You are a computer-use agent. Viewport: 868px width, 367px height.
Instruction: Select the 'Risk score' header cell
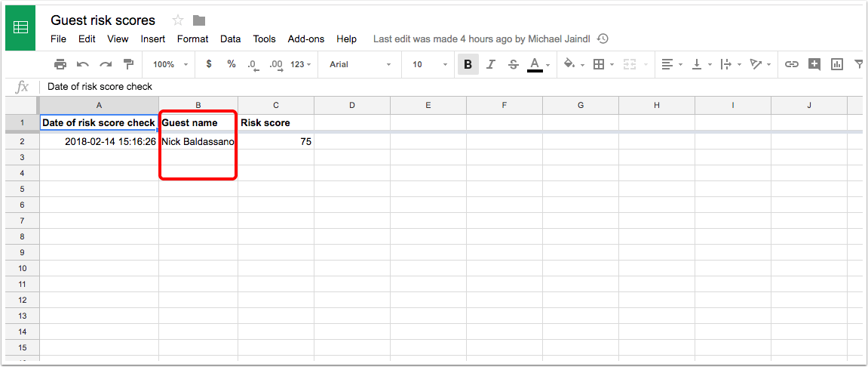click(x=276, y=122)
